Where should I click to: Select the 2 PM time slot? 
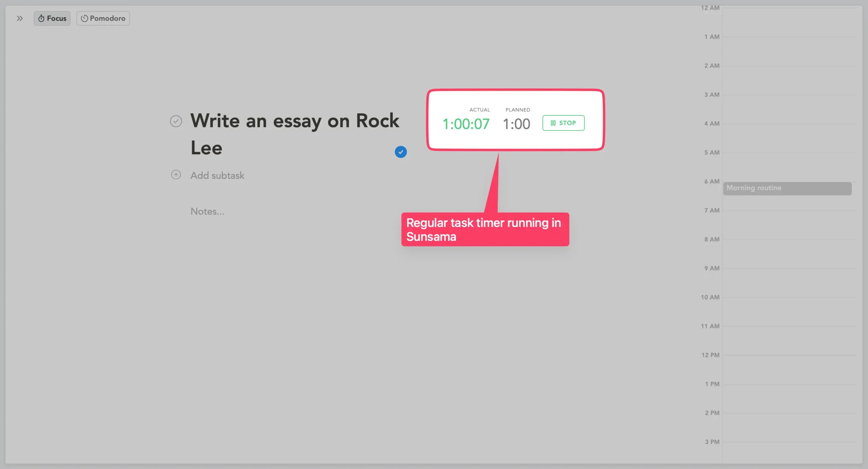pyautogui.click(x=790, y=427)
